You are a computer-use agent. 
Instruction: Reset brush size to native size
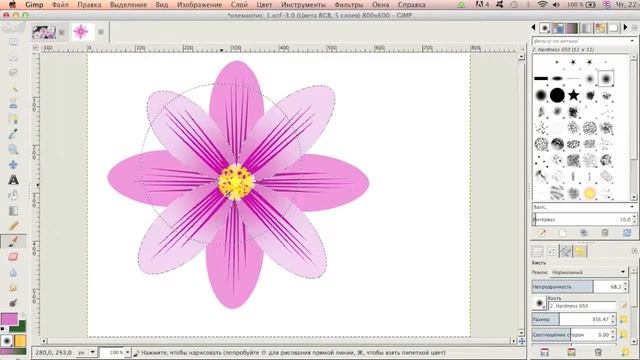624,319
